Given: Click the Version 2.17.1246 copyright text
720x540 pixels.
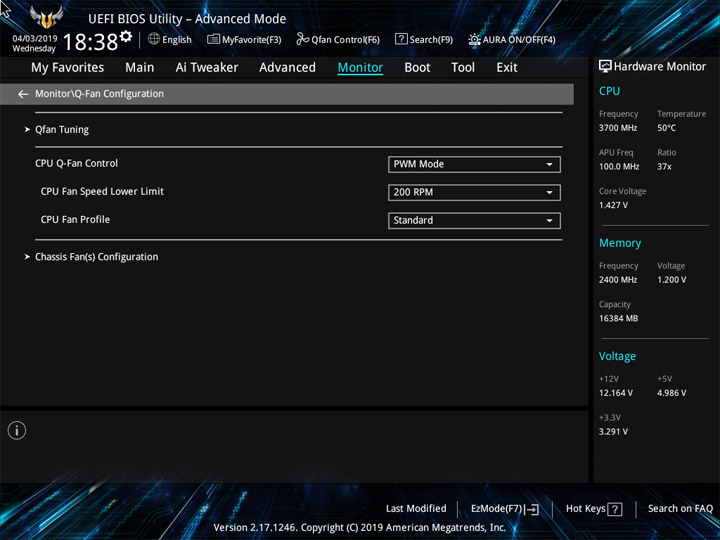Looking at the screenshot, I should tap(360, 528).
